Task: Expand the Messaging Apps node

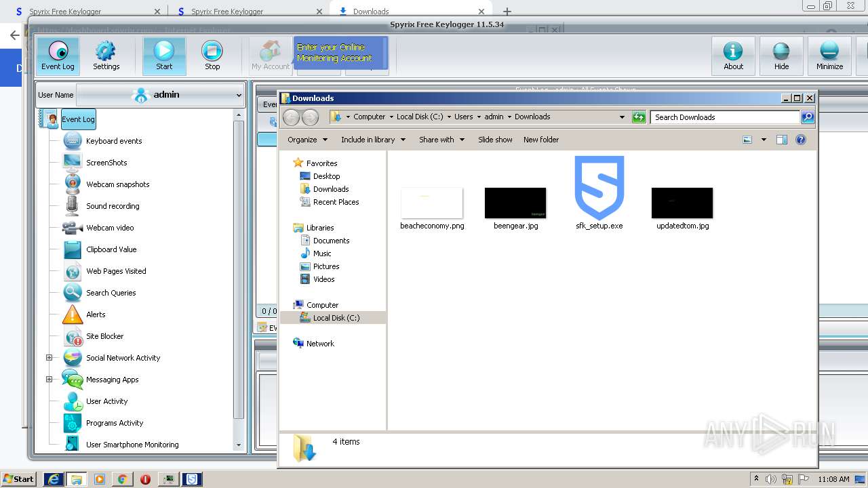Action: click(x=49, y=380)
